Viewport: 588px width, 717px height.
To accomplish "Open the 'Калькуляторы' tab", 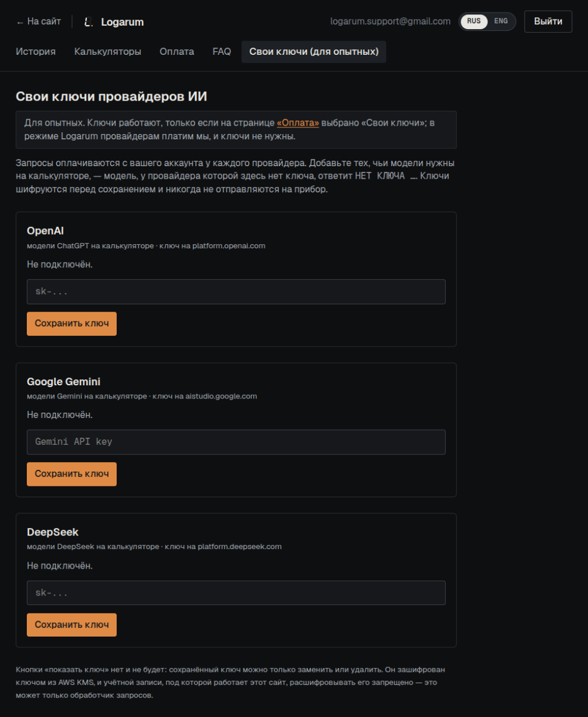I will (108, 52).
